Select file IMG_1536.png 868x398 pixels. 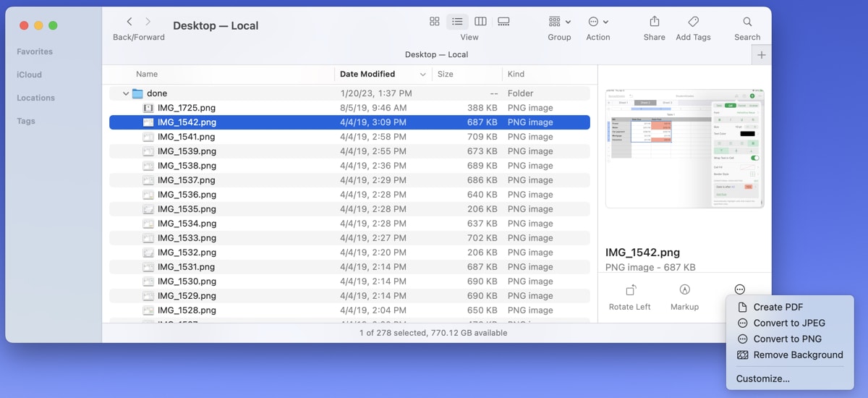349,195
